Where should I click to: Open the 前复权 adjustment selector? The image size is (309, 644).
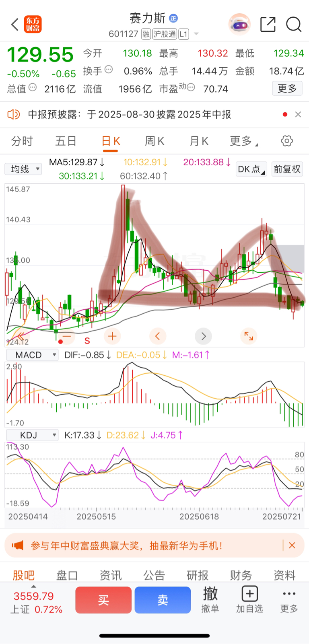(287, 169)
